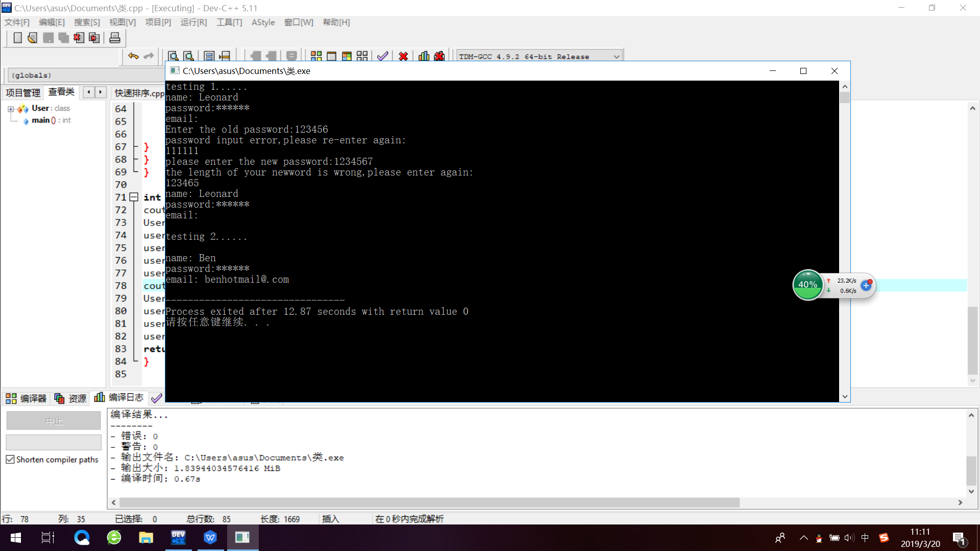
Task: Expand the User class tree node
Action: click(x=11, y=109)
